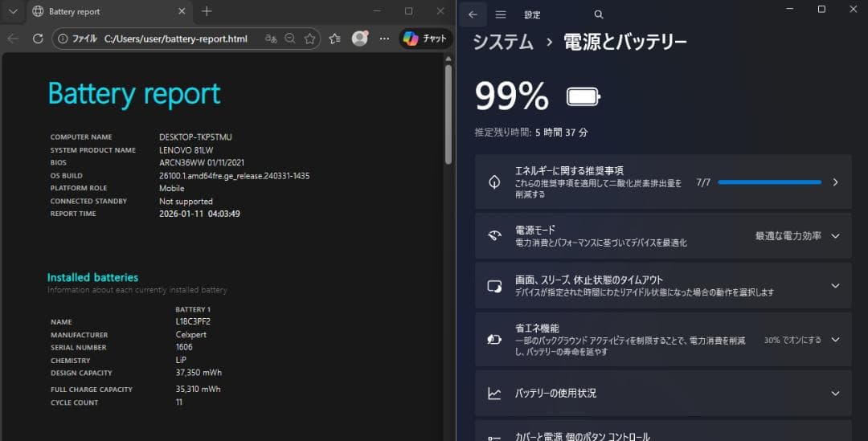Image resolution: width=868 pixels, height=441 pixels.
Task: Add this page to favorites
Action: pos(310,39)
